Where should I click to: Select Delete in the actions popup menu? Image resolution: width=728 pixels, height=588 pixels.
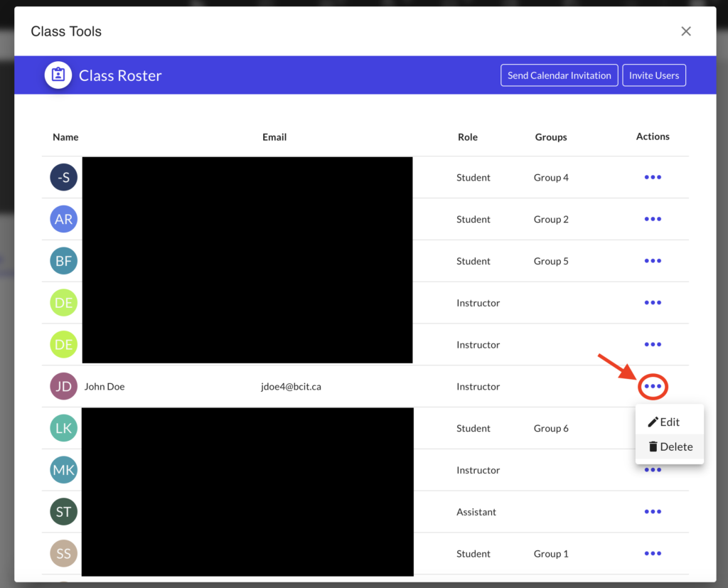pyautogui.click(x=670, y=447)
